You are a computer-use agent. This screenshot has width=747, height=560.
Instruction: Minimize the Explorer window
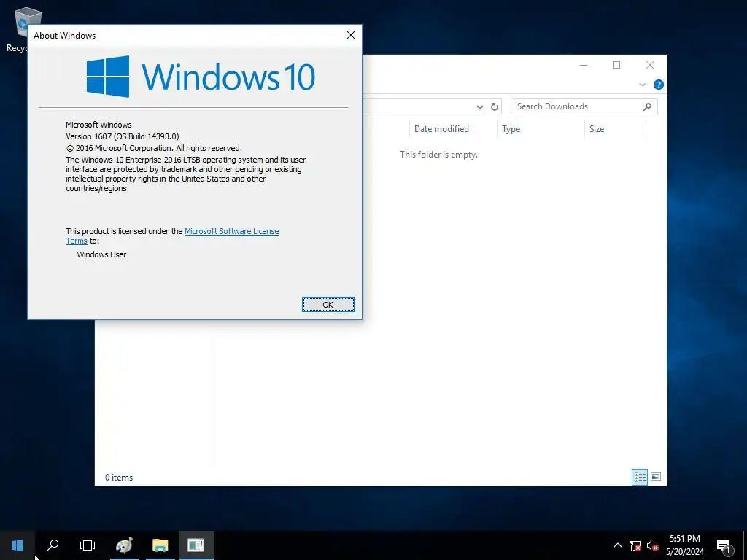(x=584, y=65)
